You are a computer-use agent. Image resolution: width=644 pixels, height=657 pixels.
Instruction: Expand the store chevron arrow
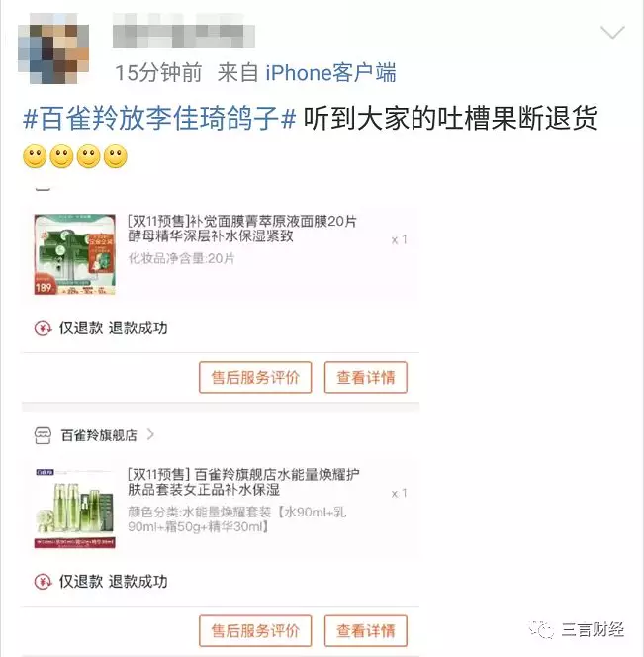pyautogui.click(x=150, y=435)
